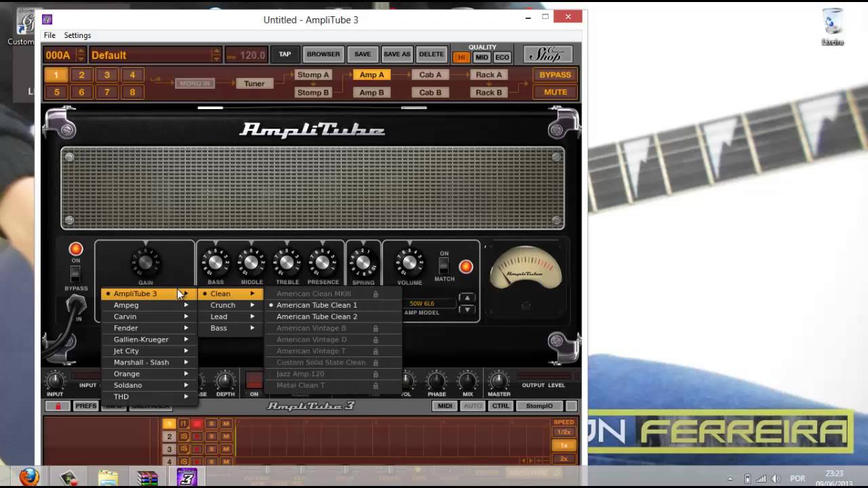Solo recorder track 1
The image size is (868, 488).
(212, 424)
